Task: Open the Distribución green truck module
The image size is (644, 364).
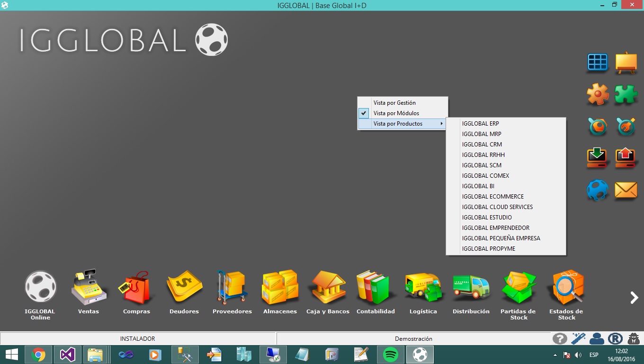Action: (471, 291)
